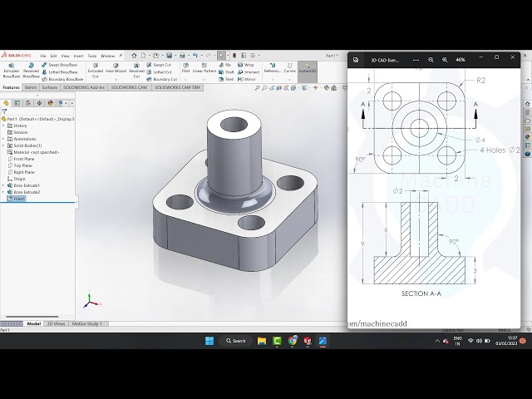Open the DimXpertManager tab
Screen dimensions: 532x399
[x=39, y=103]
